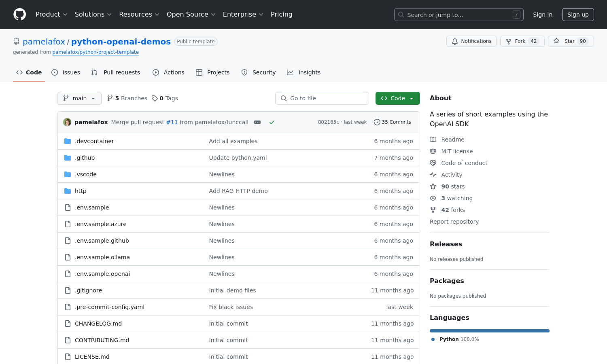Click the green commit status checkmark
This screenshot has width=607, height=364.
272,122
